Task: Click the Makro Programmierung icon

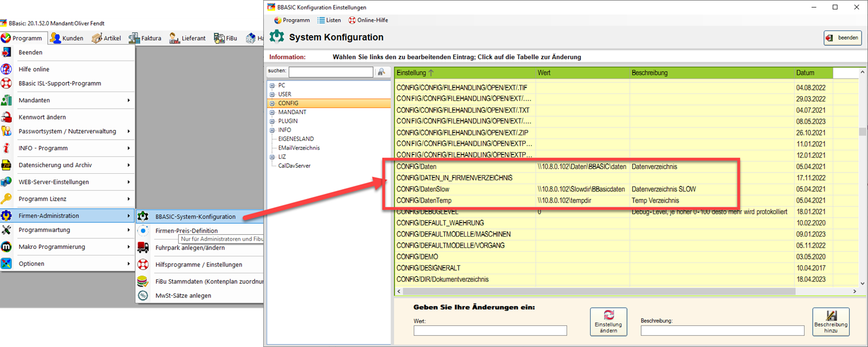Action: 6,247
